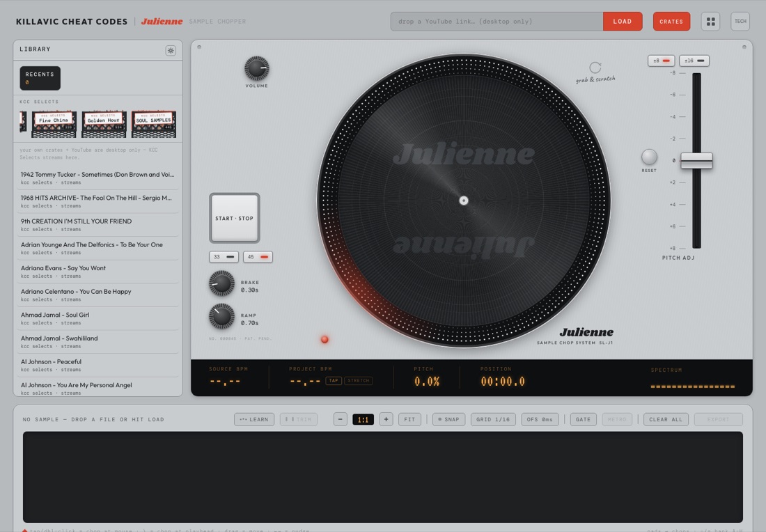Click the empty waveform display area
Image resolution: width=766 pixels, height=532 pixels.
(382, 477)
